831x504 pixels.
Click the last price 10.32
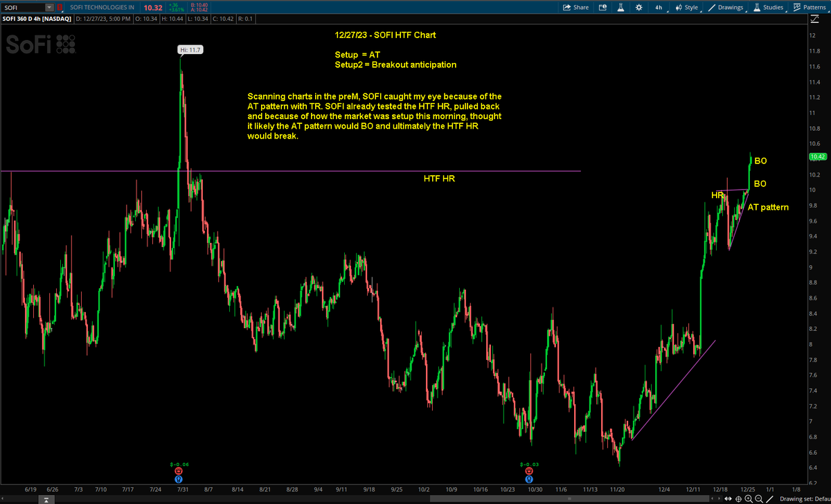(152, 7)
